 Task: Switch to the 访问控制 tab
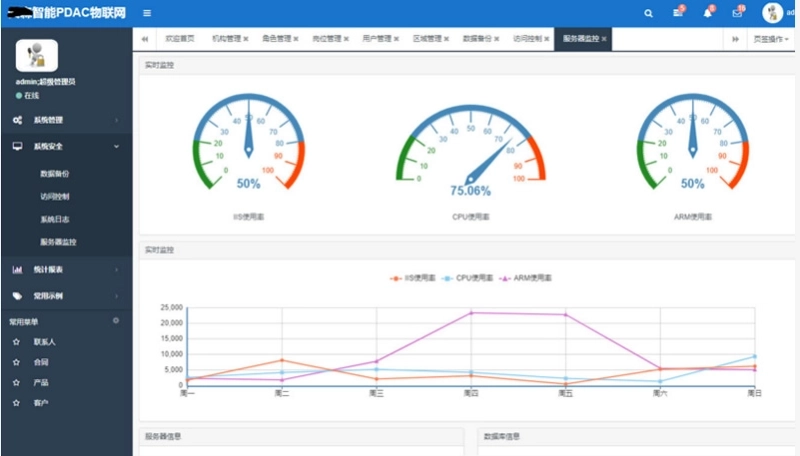point(527,39)
